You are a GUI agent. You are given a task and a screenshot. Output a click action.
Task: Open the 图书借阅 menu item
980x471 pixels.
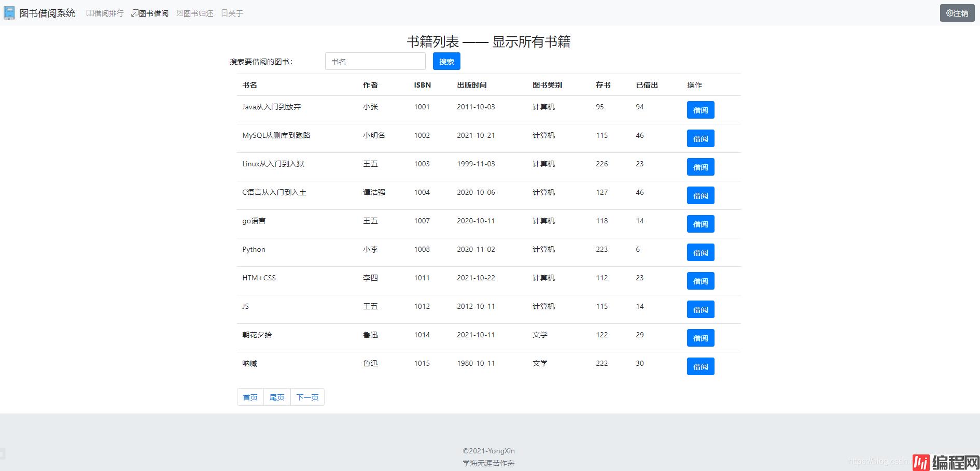tap(150, 13)
